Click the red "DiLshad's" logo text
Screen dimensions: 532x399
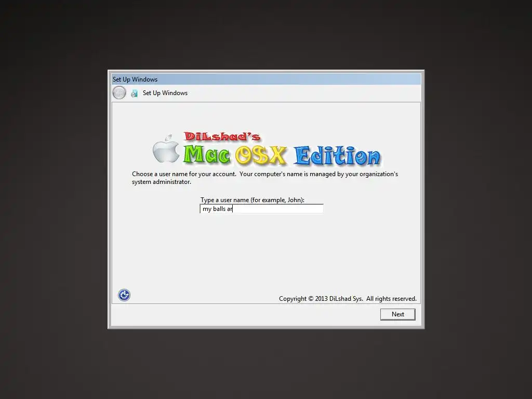(222, 137)
